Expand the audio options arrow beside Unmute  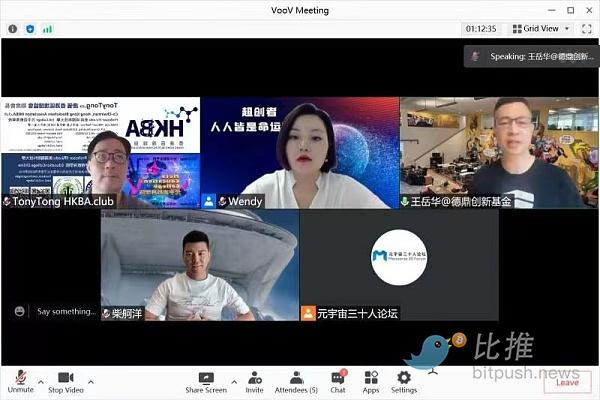(x=41, y=382)
